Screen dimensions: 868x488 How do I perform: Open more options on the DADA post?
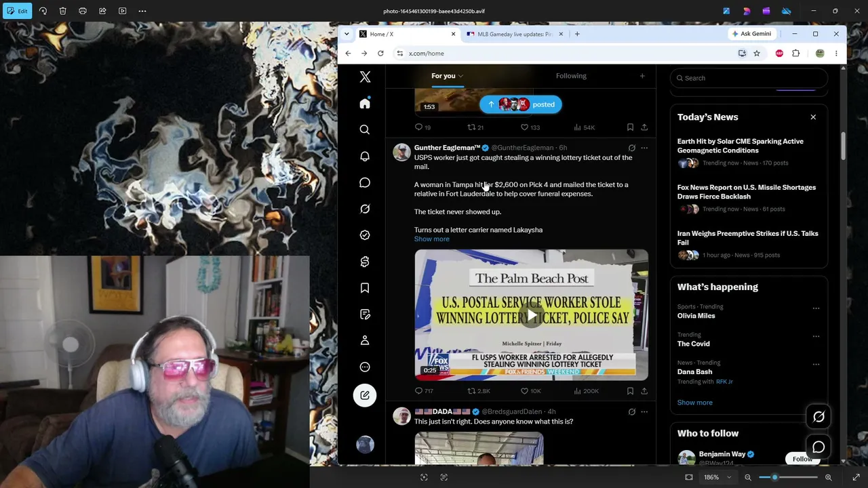coord(644,411)
